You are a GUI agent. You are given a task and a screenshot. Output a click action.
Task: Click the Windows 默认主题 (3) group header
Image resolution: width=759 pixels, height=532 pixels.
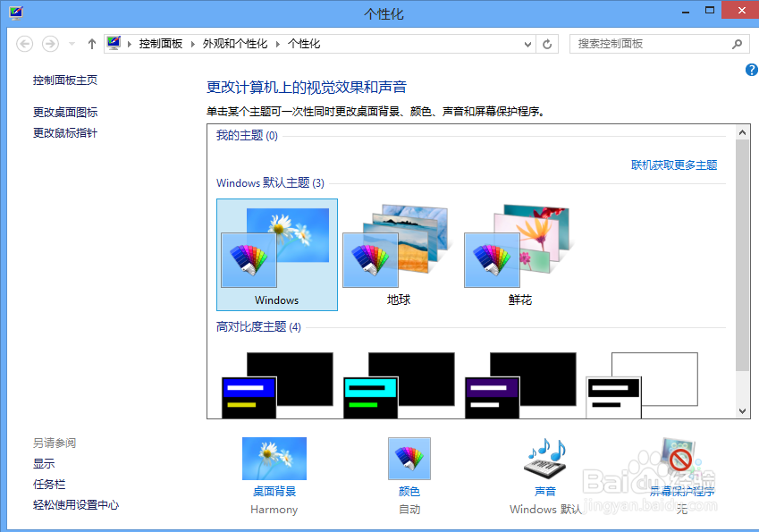coord(270,183)
